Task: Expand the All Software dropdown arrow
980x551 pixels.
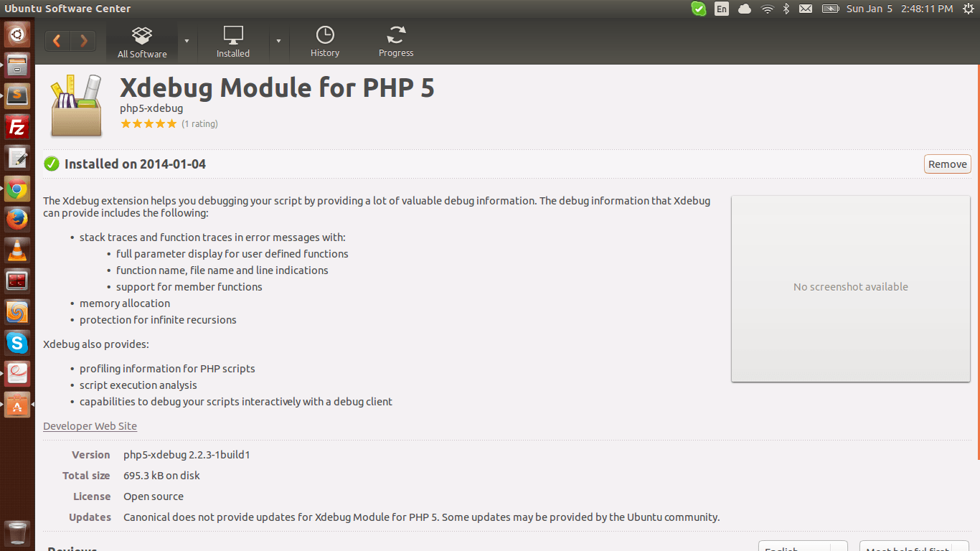Action: [x=187, y=41]
